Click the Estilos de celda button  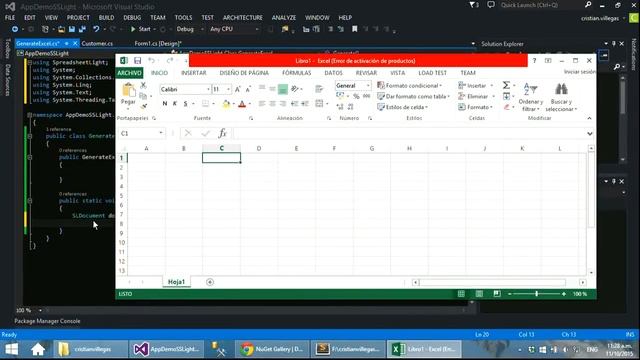[402, 107]
